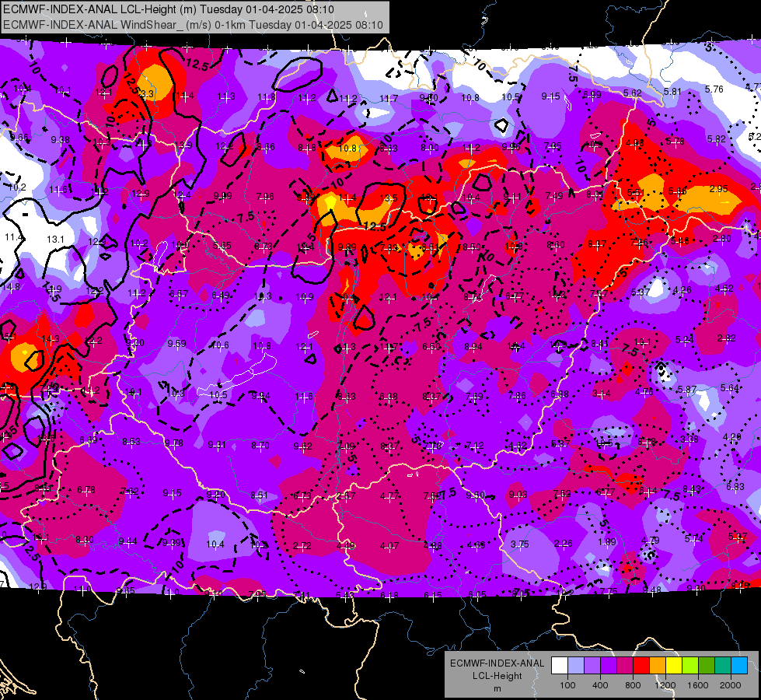
Task: Click the grid value 9.38
Action: [x=60, y=139]
